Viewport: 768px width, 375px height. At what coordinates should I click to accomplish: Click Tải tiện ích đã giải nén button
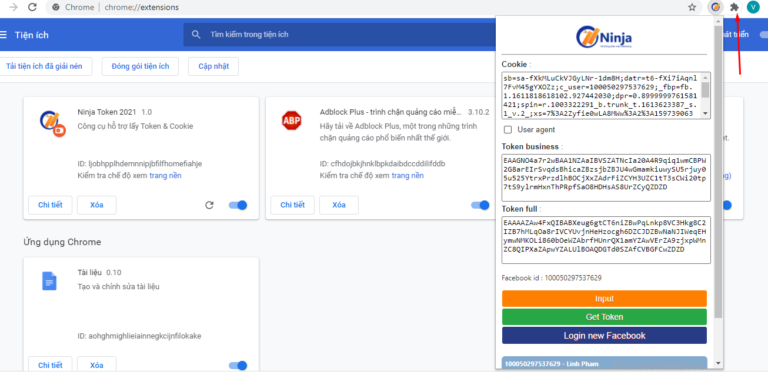coord(45,67)
